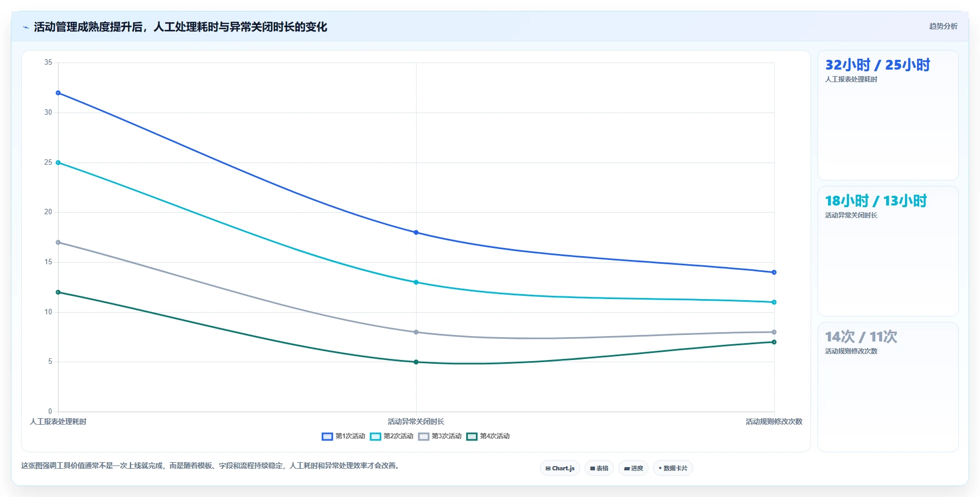Click the y-axis label 35
Image resolution: width=980 pixels, height=497 pixels.
click(x=48, y=63)
